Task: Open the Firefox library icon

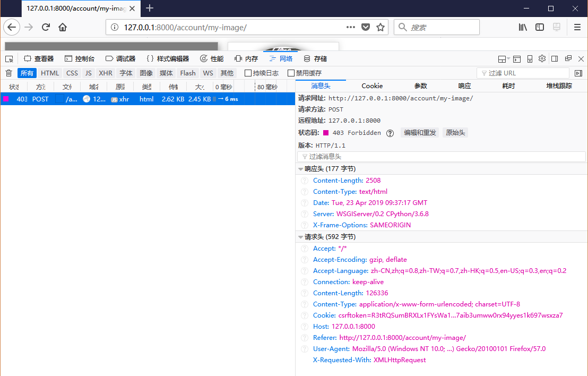Action: tap(523, 27)
